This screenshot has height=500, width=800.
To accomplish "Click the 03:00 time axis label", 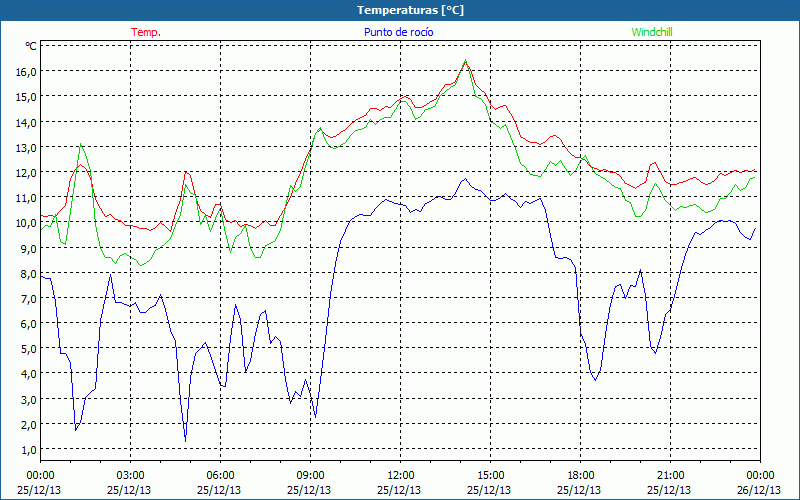I will (x=130, y=476).
